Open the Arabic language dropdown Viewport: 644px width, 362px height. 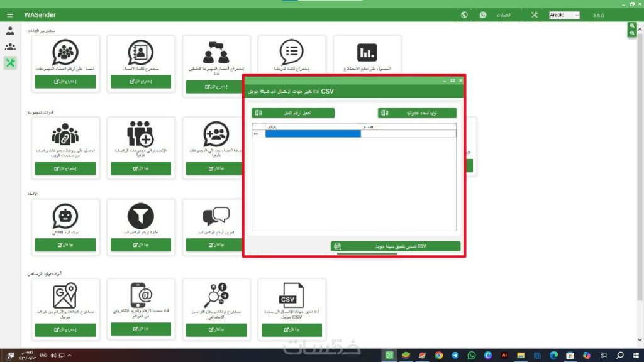point(564,15)
